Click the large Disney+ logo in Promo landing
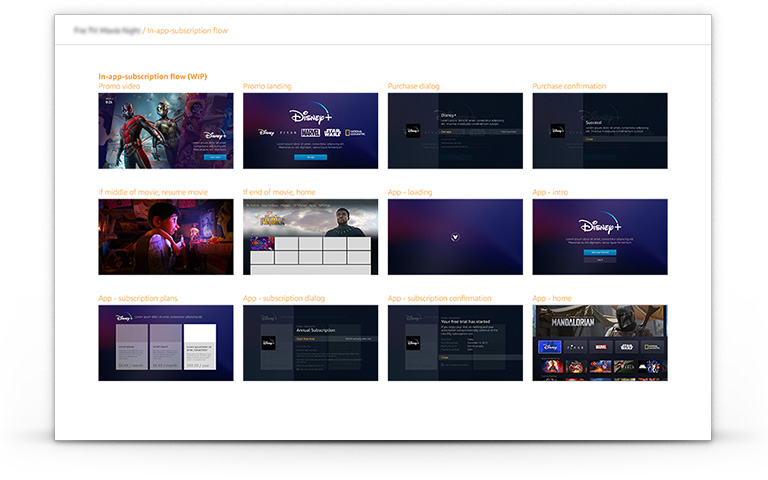The width and height of the screenshot is (768, 480). coord(311,114)
